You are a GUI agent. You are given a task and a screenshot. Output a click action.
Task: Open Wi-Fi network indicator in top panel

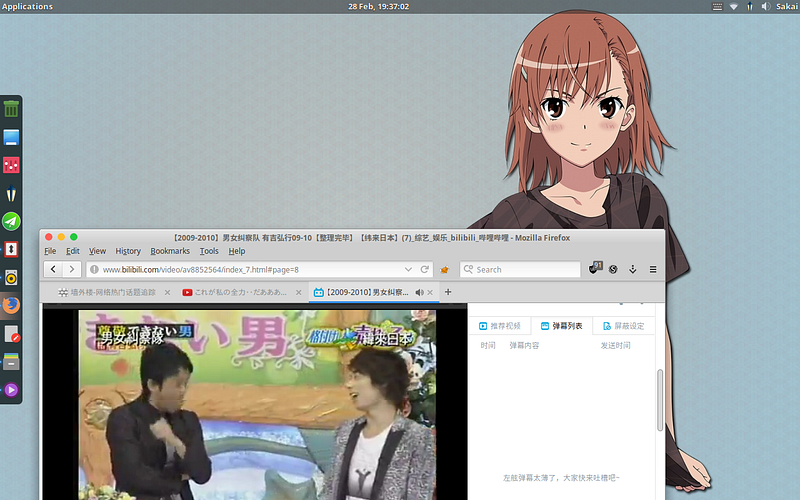(x=734, y=7)
